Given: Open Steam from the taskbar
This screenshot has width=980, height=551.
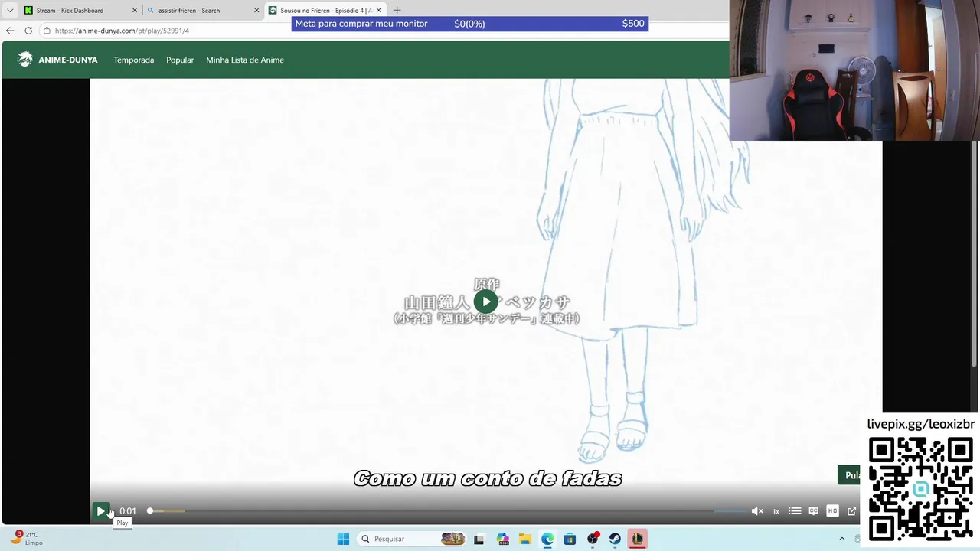Looking at the screenshot, I should pyautogui.click(x=615, y=539).
